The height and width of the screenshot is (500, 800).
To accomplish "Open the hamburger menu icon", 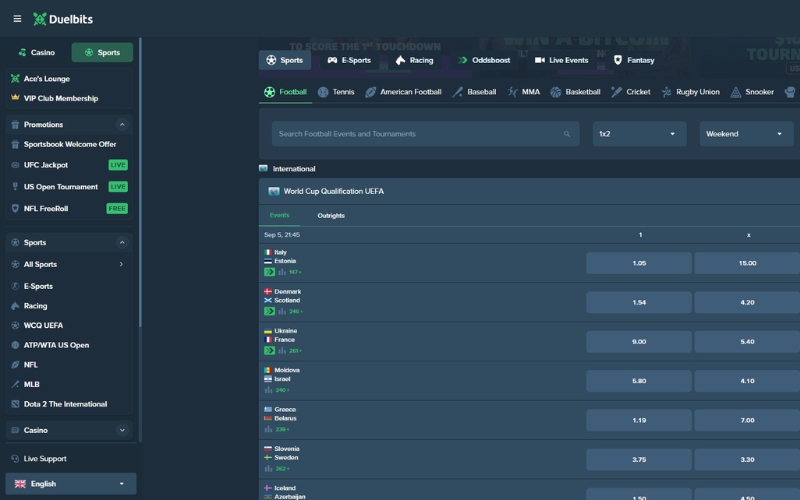I will pyautogui.click(x=17, y=19).
